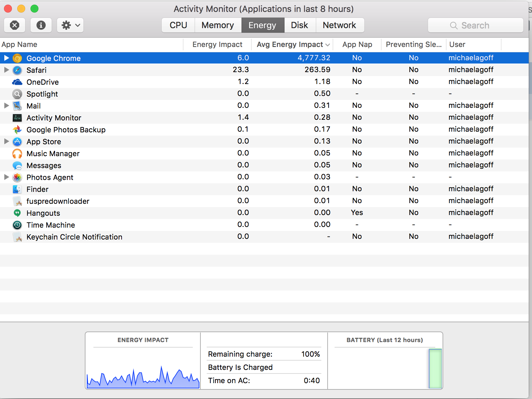Viewport: 532px width, 399px height.
Task: Expand the App Store process group
Action: [6, 141]
